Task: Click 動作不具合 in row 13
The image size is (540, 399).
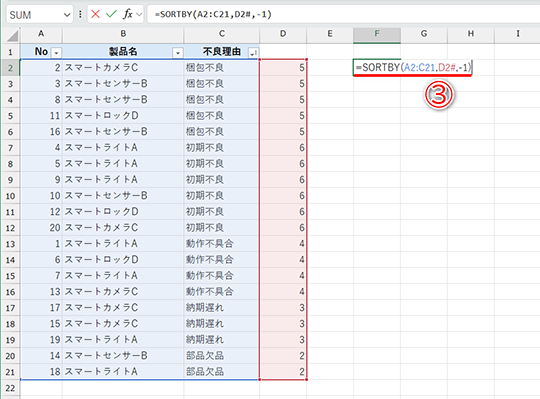Action: tap(209, 243)
